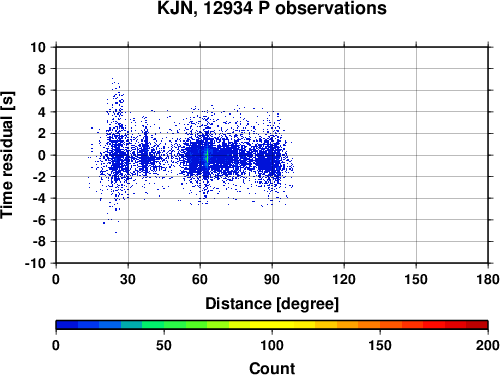Click the y-axis tick label "10"

(x=38, y=47)
